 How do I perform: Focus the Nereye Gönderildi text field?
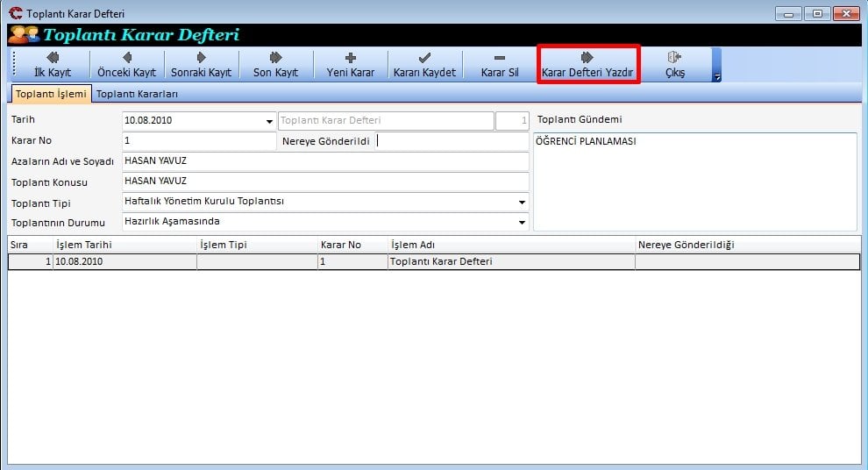point(452,141)
